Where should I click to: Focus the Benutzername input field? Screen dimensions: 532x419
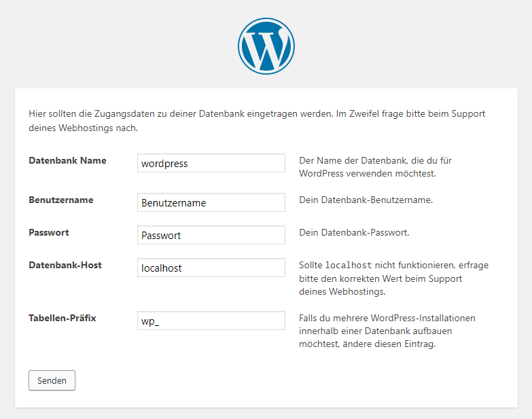click(211, 202)
